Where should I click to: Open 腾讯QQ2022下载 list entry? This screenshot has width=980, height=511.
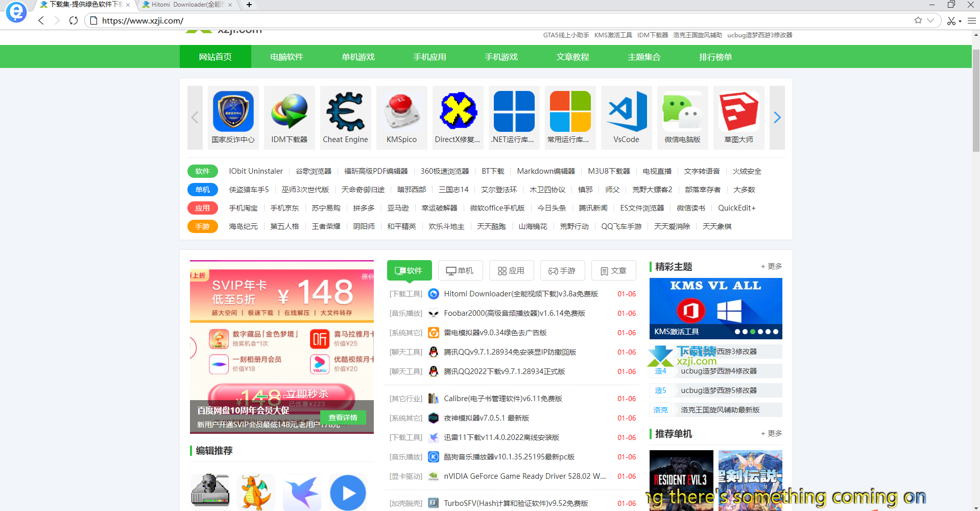click(x=504, y=371)
